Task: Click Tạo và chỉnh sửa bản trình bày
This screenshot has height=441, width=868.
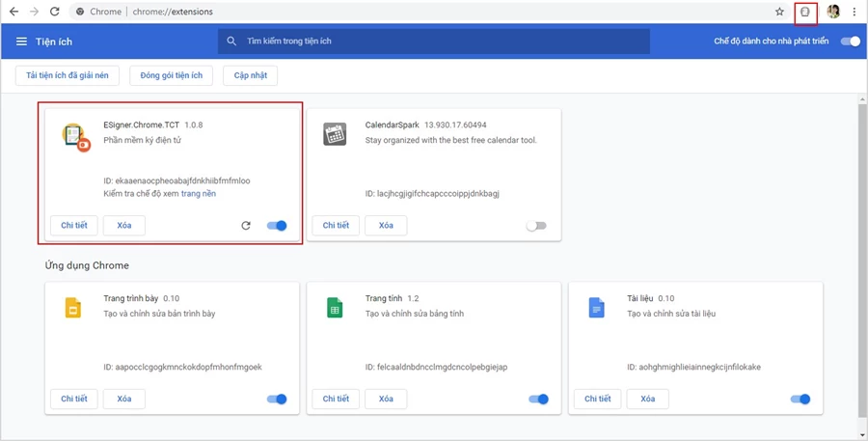Action: pyautogui.click(x=159, y=314)
